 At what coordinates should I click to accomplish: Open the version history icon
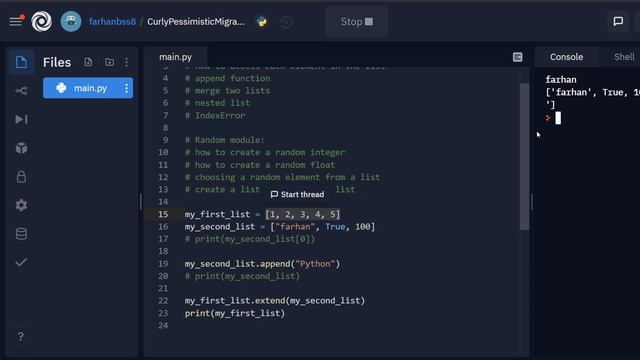286,22
